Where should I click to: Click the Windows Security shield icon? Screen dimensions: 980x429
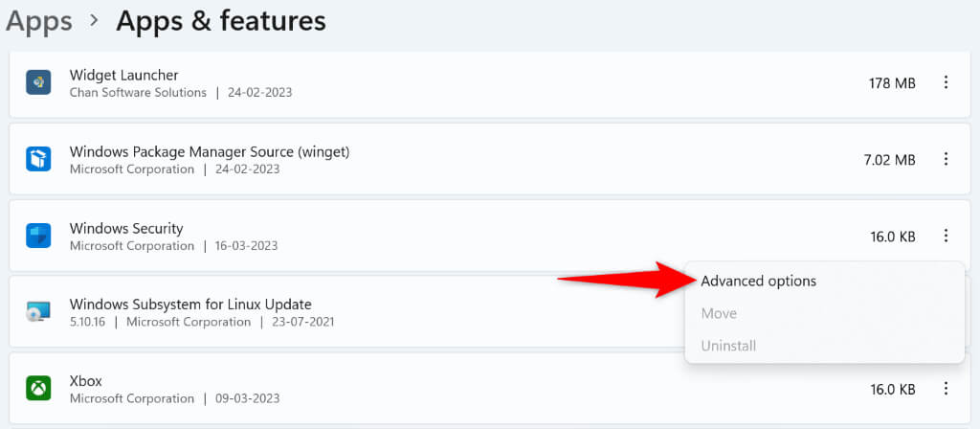click(x=38, y=236)
